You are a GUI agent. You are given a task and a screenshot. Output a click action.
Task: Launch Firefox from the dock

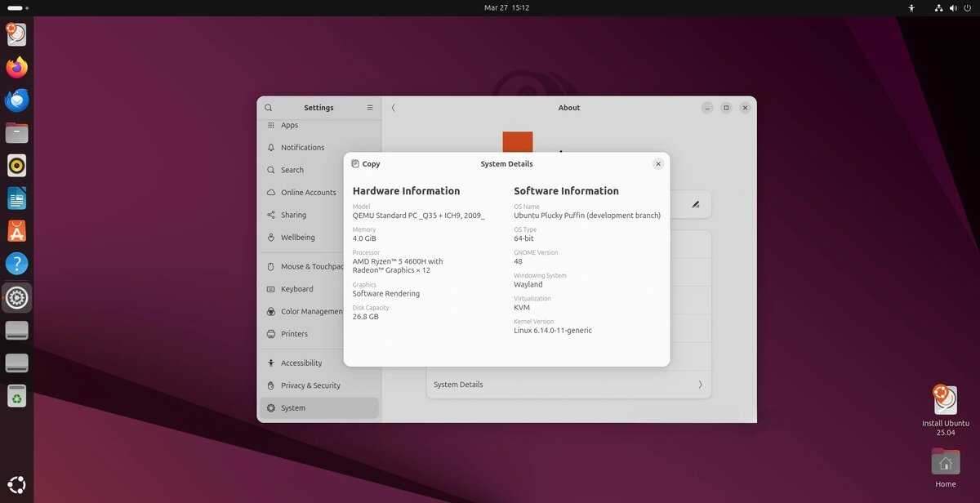[16, 68]
